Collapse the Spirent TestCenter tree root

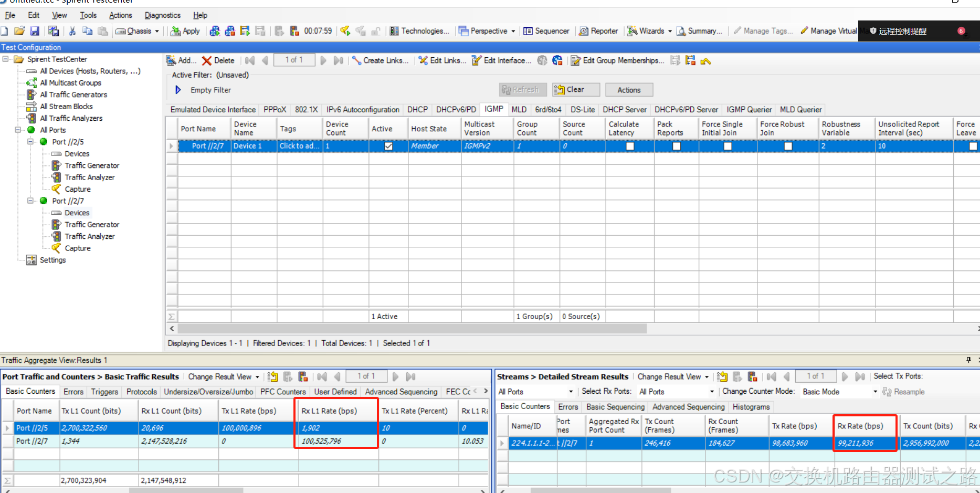(x=6, y=59)
